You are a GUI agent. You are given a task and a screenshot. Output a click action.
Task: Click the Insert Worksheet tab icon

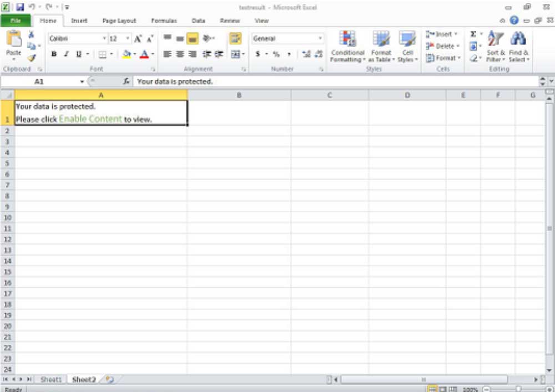(110, 380)
